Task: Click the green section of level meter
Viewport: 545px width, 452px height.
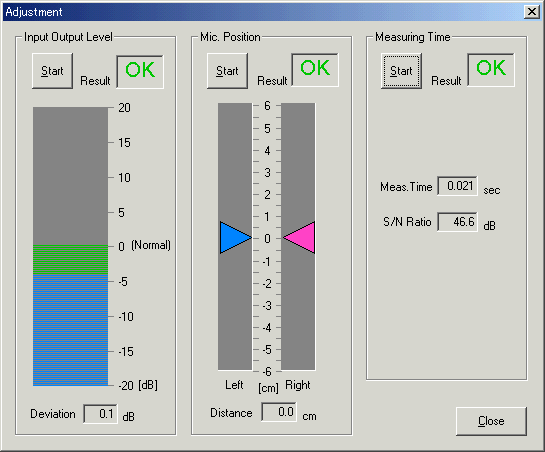Action: point(71,260)
